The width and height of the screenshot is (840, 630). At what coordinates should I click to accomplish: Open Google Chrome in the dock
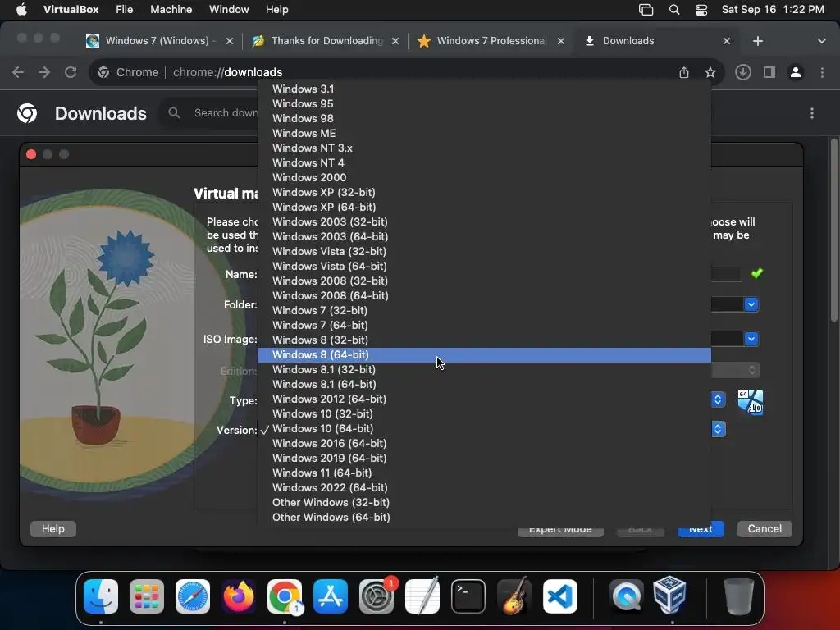[x=285, y=596]
